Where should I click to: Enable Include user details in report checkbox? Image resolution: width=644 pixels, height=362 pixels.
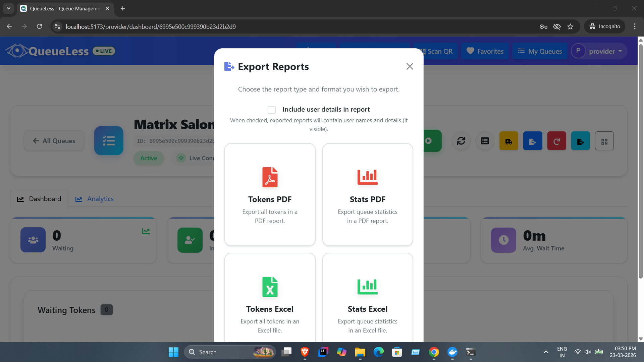point(272,110)
